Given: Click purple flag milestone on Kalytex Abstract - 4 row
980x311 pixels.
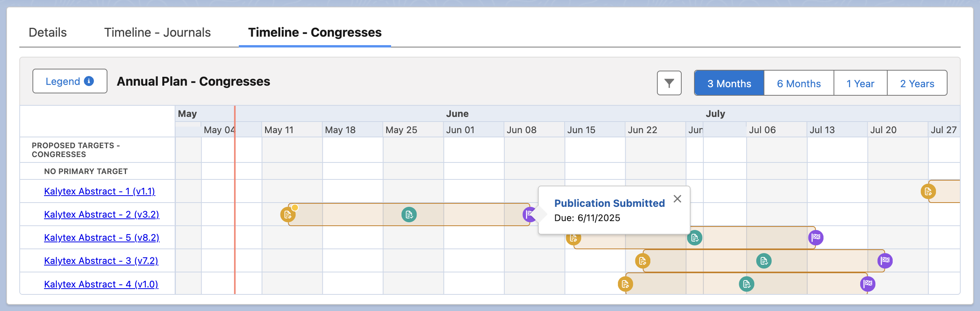Looking at the screenshot, I should [868, 284].
